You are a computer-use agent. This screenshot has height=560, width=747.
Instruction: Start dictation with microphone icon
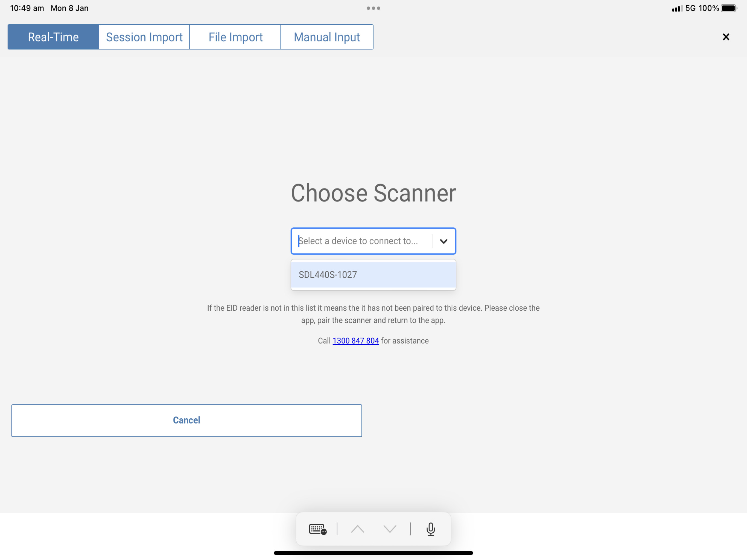pyautogui.click(x=431, y=529)
